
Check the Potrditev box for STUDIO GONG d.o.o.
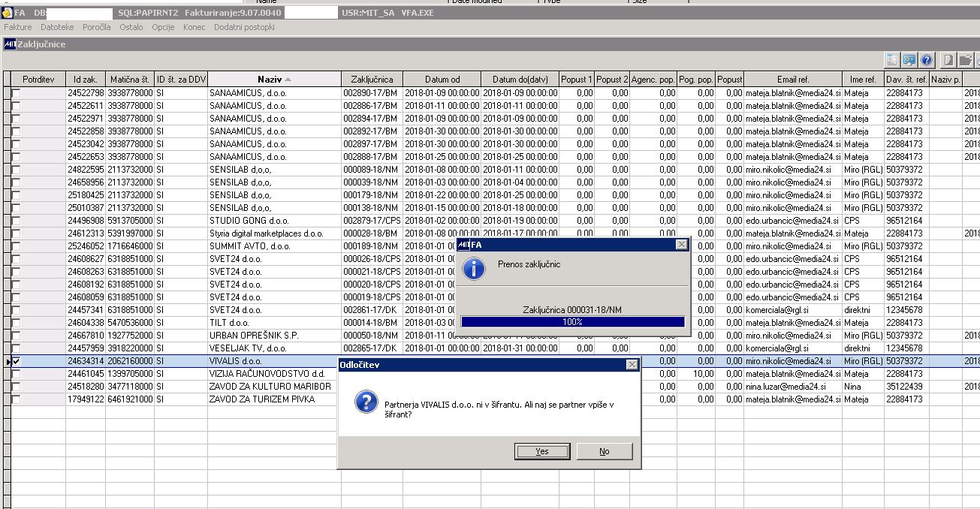16,221
